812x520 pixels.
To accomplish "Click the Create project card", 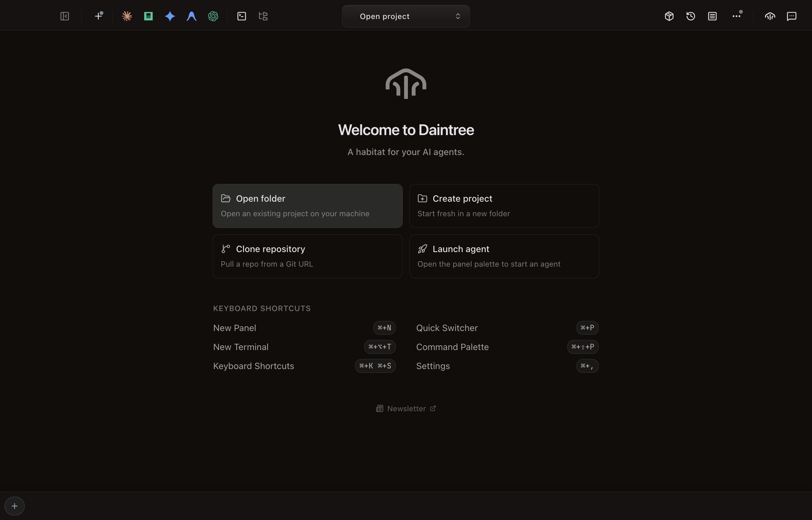I will pos(504,206).
